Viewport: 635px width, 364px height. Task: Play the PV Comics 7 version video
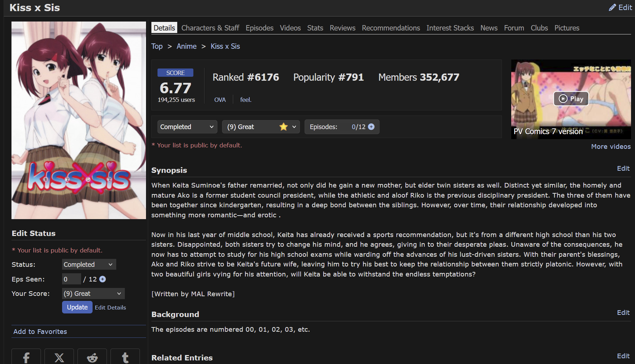pos(571,99)
